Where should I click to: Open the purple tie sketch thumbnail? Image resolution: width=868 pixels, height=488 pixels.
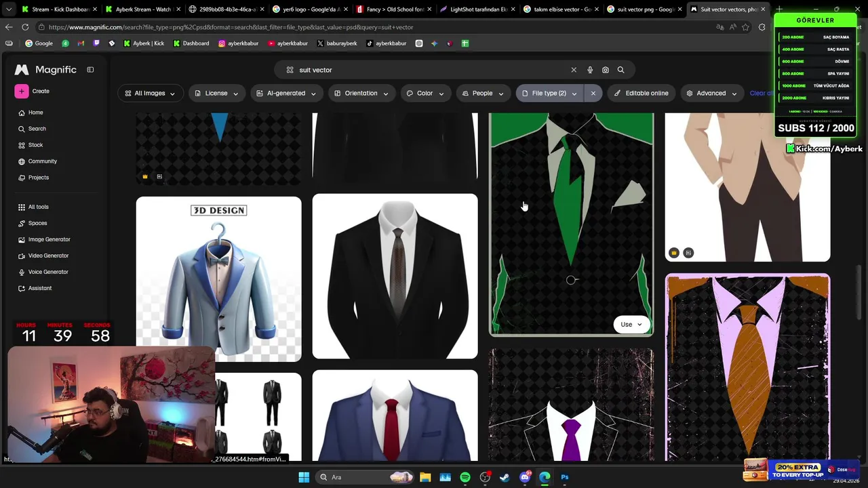pos(571,405)
